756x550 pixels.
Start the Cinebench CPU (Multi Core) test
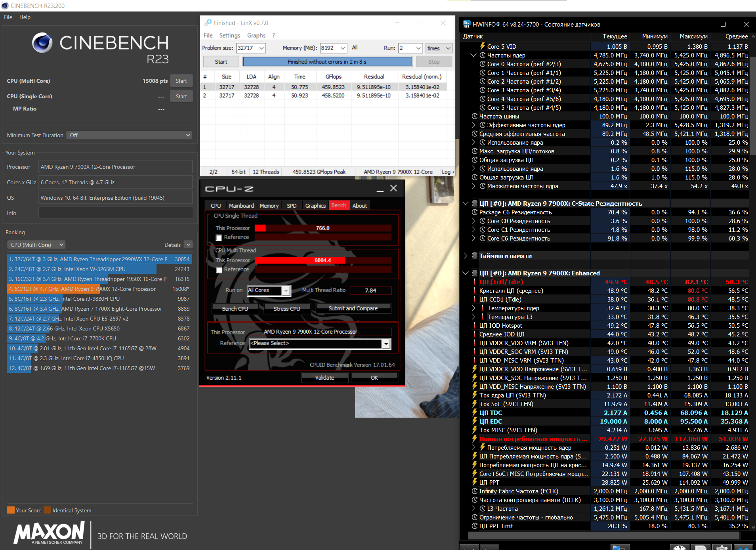tap(181, 81)
